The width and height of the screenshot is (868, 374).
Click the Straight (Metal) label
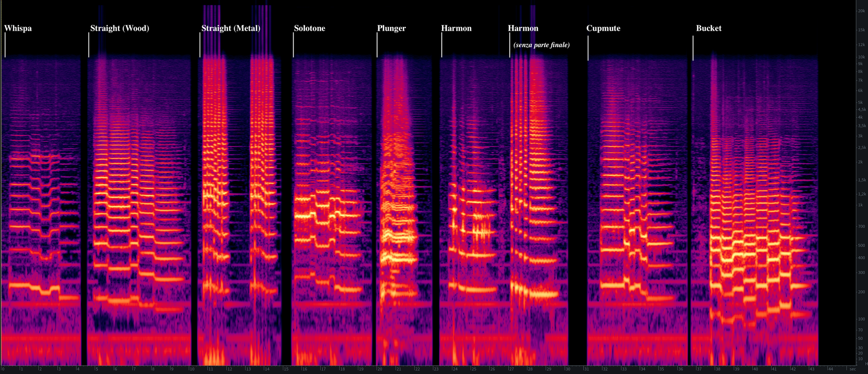(x=231, y=28)
